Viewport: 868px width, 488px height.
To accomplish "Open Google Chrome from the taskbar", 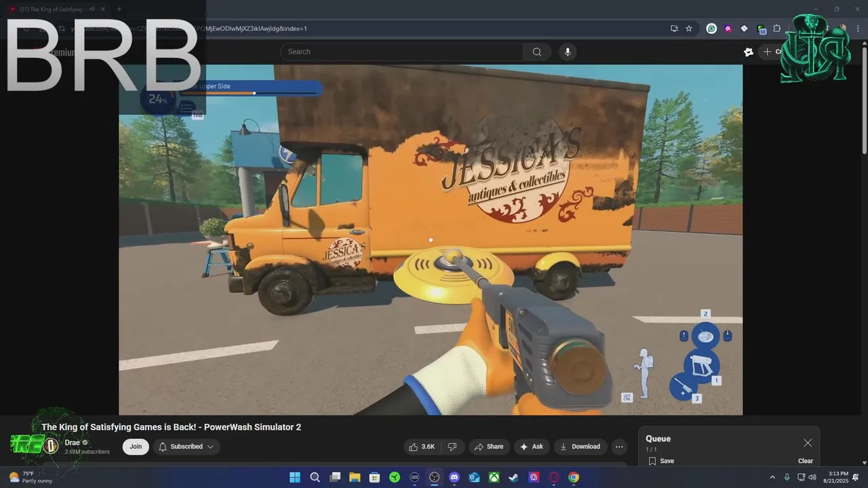I will tap(574, 477).
